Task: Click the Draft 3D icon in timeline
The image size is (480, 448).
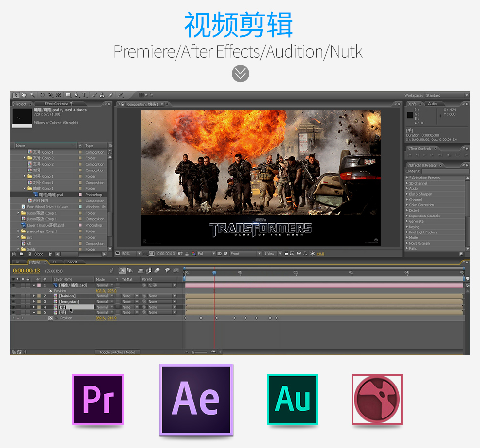Action: tap(130, 270)
